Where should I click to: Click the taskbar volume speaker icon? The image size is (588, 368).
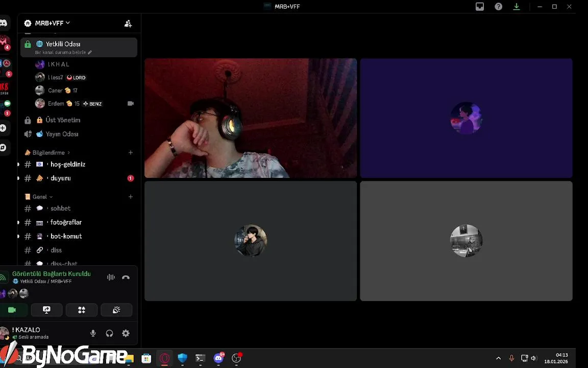pos(533,358)
